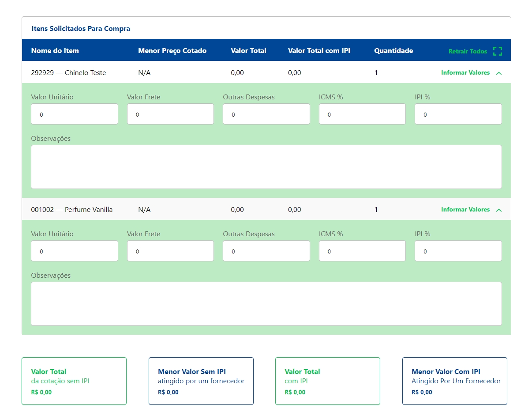Viewport: 532px width, 408px height.
Task: Focus Valor Frete field for Perfume Vanilla
Action: 170,251
